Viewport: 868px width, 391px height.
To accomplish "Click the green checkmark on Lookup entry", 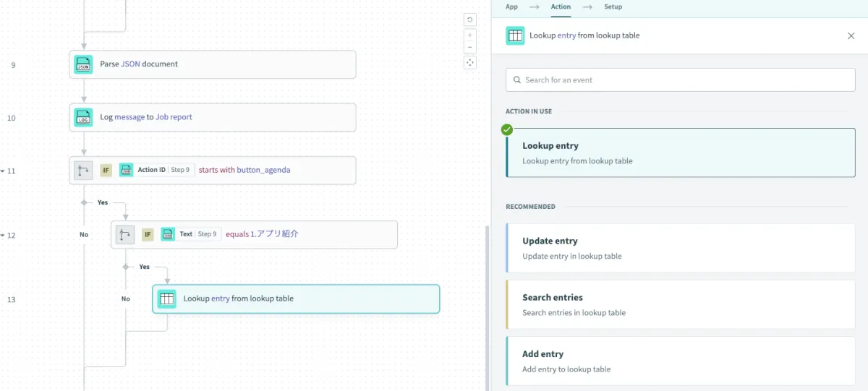I will [507, 129].
